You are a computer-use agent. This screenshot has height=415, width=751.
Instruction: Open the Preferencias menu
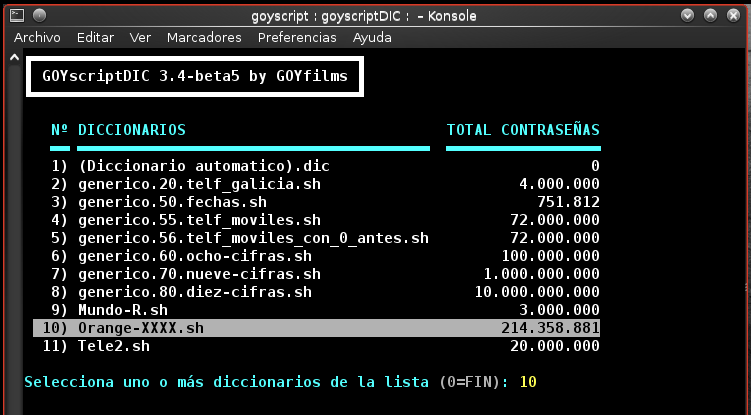pyautogui.click(x=297, y=37)
